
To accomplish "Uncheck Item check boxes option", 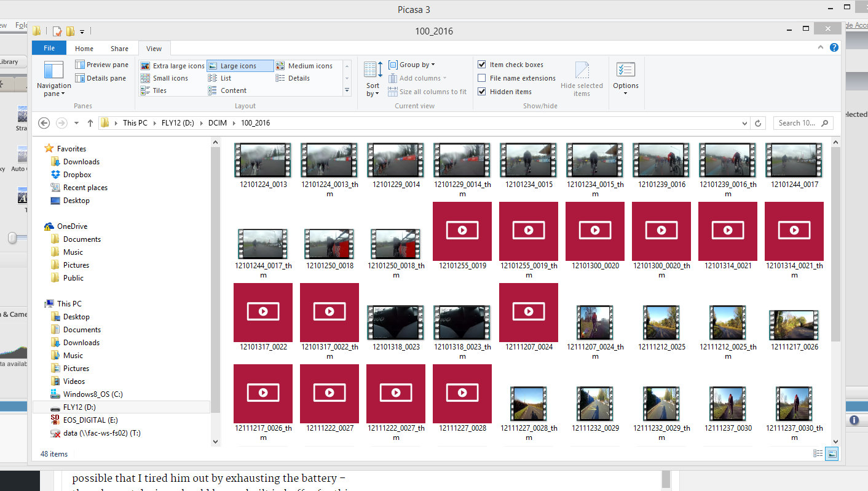I will click(x=482, y=65).
